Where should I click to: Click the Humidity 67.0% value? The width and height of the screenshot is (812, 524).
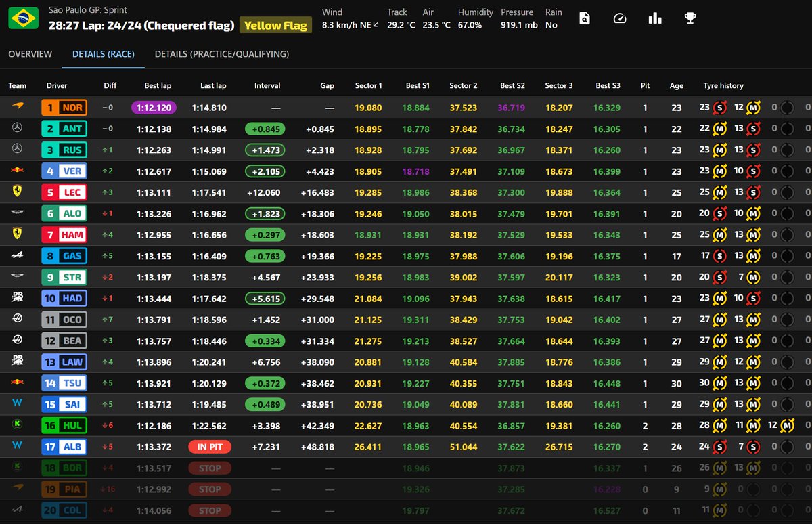(470, 25)
